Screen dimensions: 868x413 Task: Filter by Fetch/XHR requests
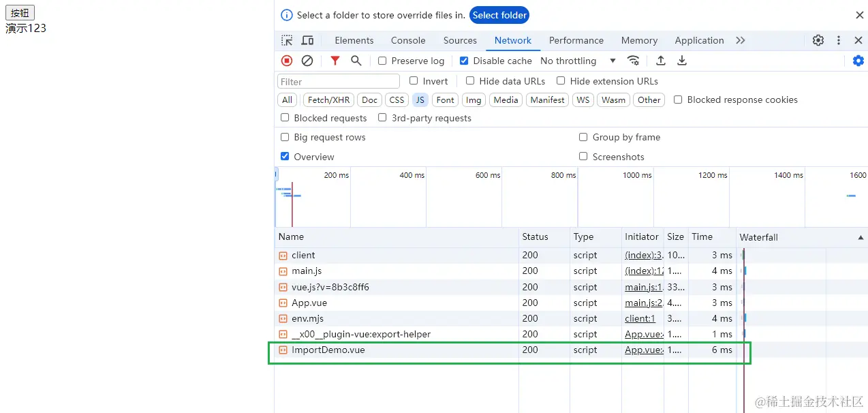[328, 100]
